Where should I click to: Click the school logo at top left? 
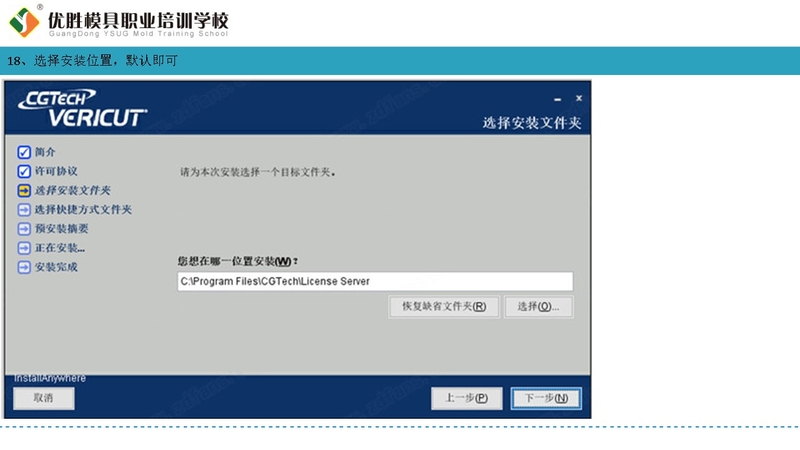[24, 20]
